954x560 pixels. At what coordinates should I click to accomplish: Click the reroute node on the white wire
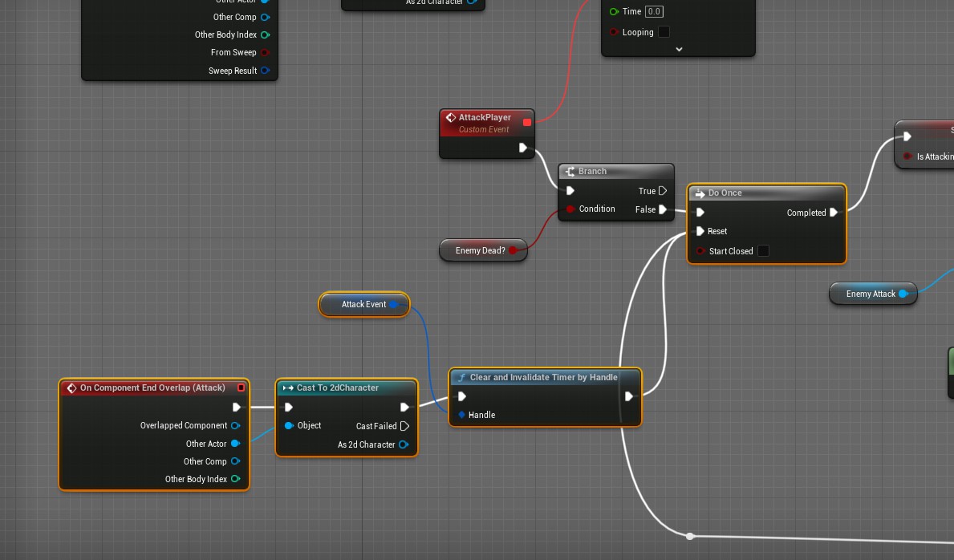(690, 536)
